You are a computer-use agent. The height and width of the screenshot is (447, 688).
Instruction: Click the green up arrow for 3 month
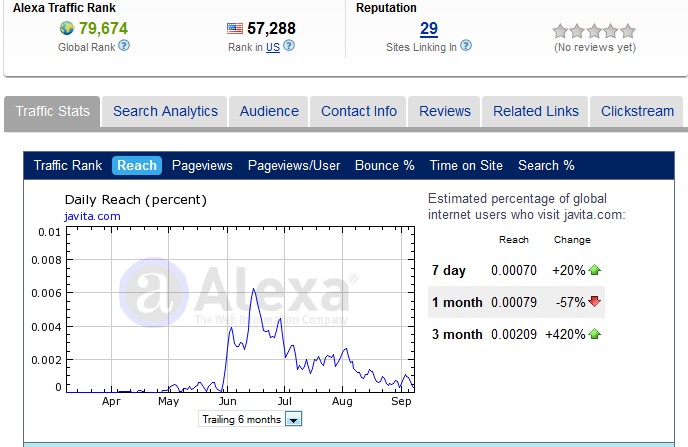(x=595, y=334)
